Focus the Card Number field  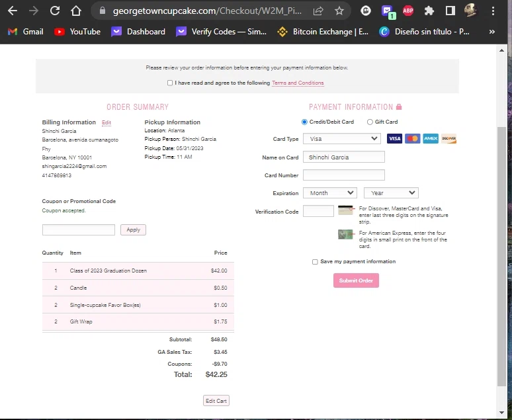tap(344, 175)
